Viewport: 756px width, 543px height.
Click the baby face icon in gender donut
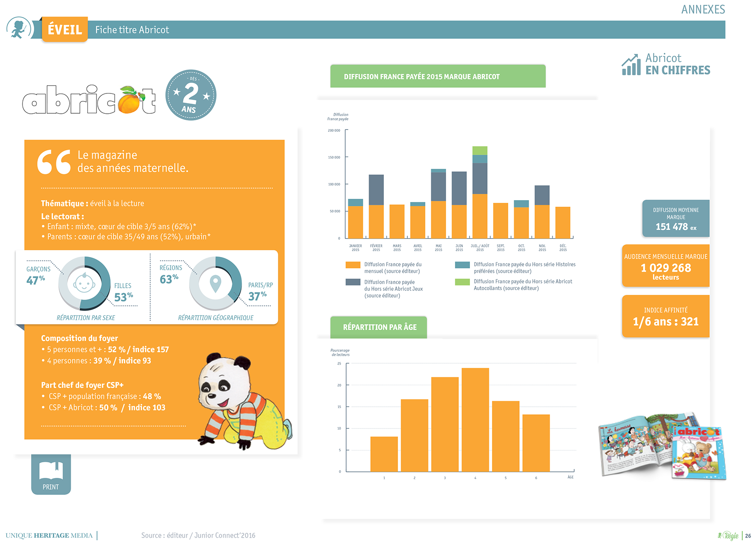point(84,283)
